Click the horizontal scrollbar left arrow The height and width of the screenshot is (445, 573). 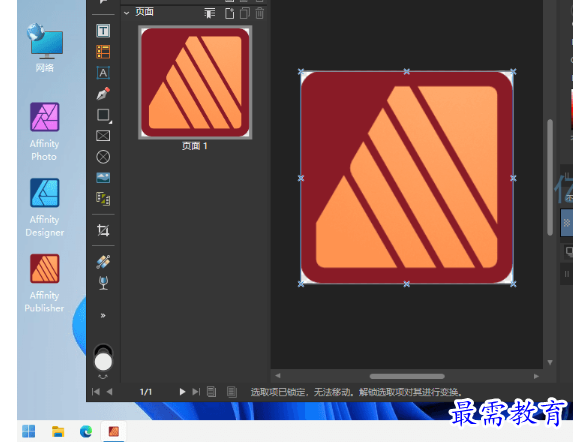(x=278, y=376)
